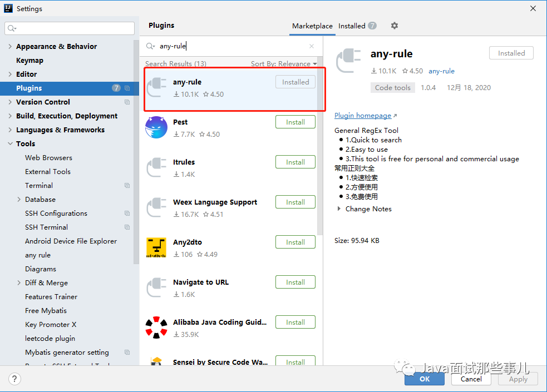
Task: Click the Itrules plugin icon
Action: (156, 167)
